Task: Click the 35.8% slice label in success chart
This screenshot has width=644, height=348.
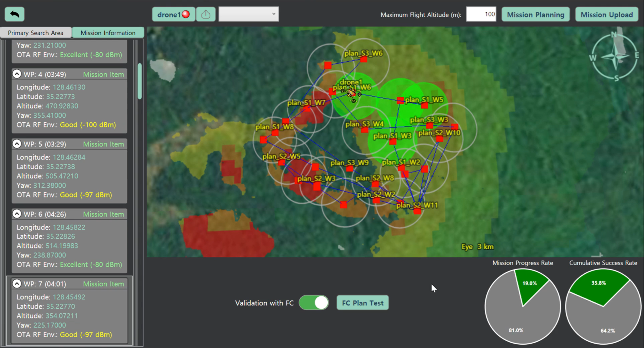Action: click(599, 283)
